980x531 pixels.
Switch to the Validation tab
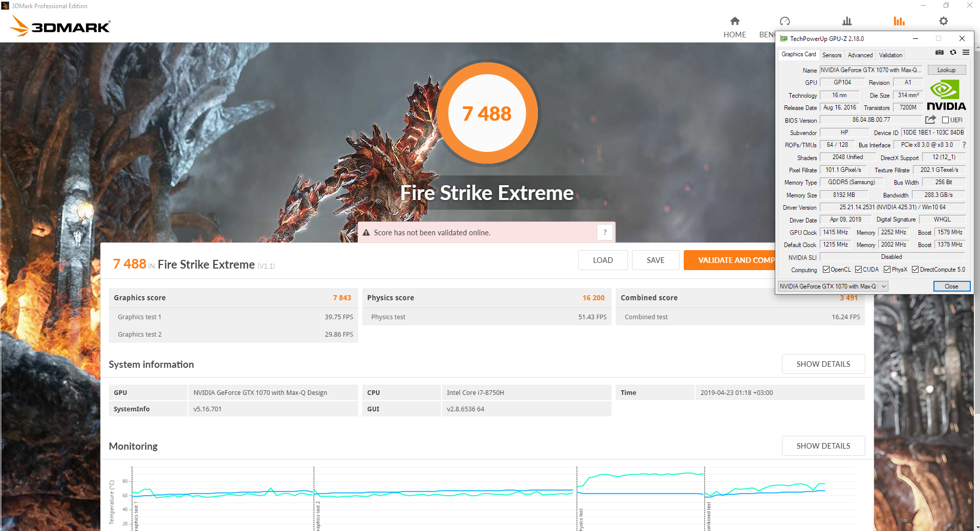tap(890, 55)
